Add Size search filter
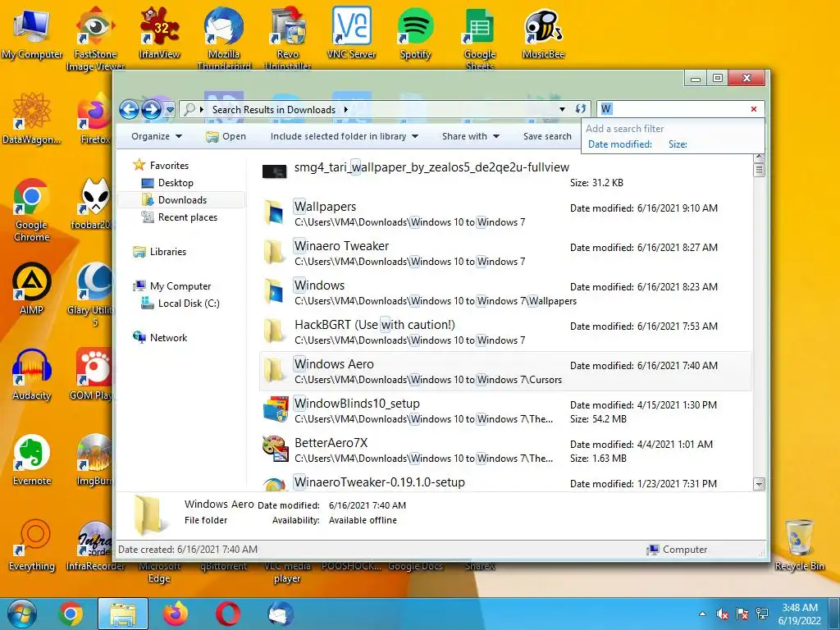This screenshot has height=630, width=840. coord(678,144)
